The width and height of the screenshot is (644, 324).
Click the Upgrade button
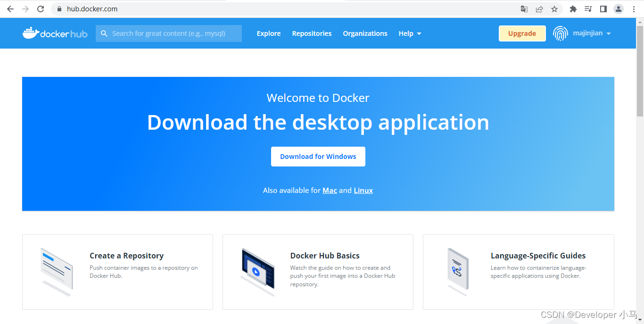522,33
